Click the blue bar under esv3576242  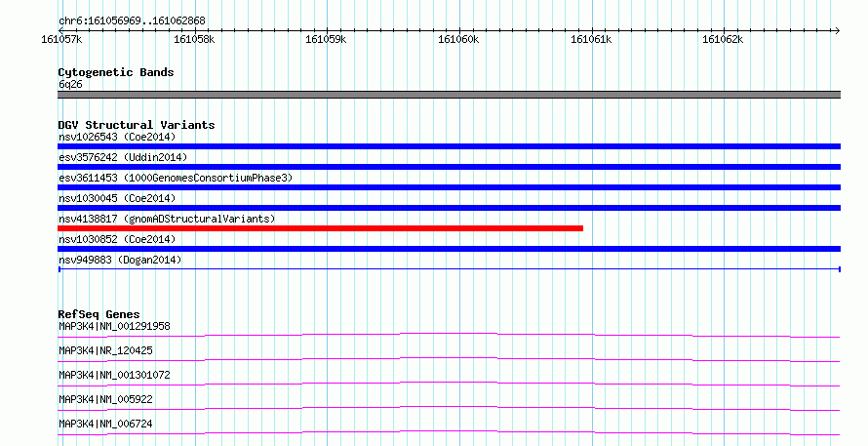[449, 167]
